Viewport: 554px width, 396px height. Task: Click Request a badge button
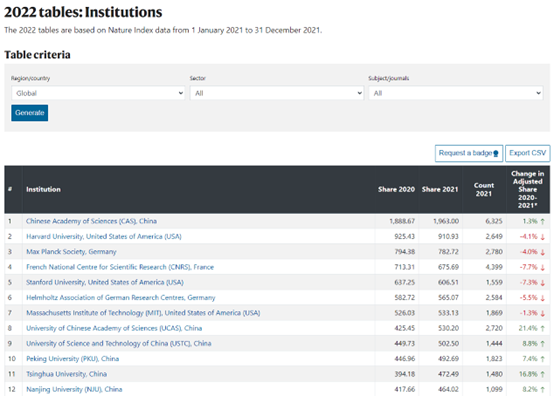[469, 153]
